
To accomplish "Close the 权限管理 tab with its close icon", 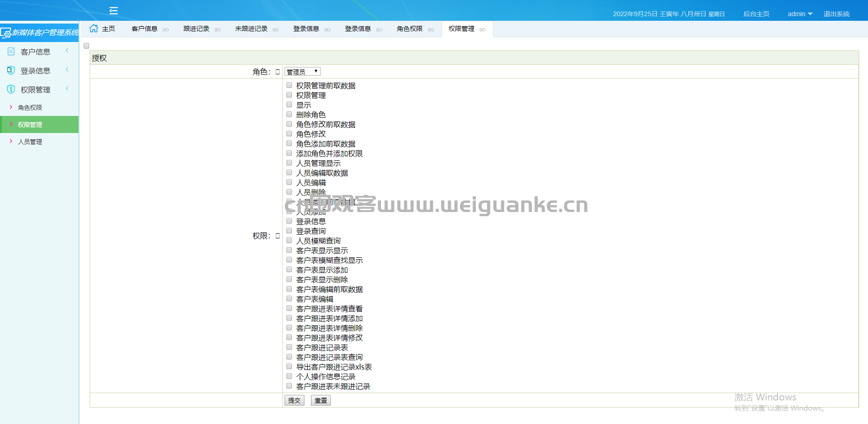I will (482, 30).
